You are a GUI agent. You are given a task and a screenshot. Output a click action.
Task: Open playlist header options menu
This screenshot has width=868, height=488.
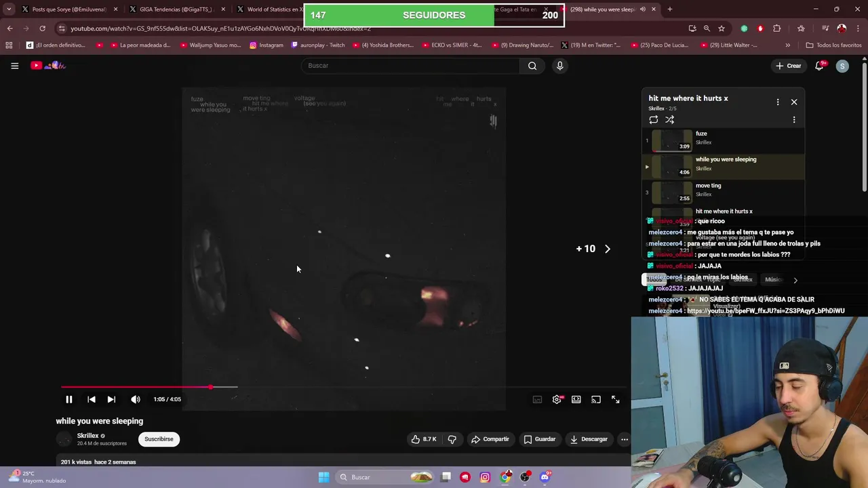coord(778,102)
